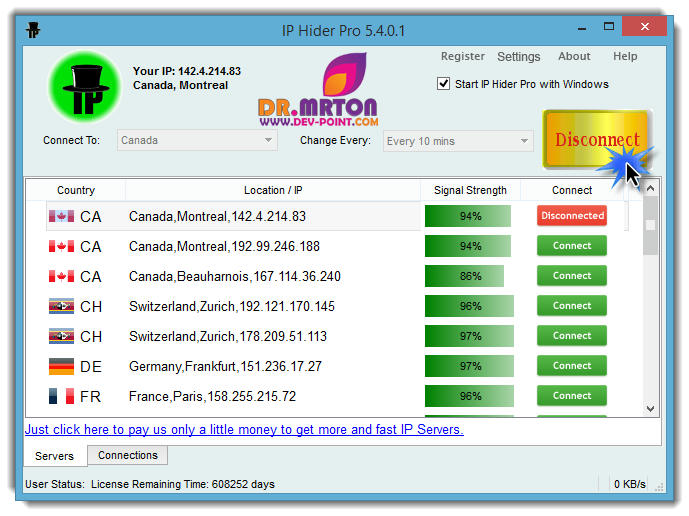Click the big yellow Disconnect button
This screenshot has height=516, width=689.
(597, 139)
